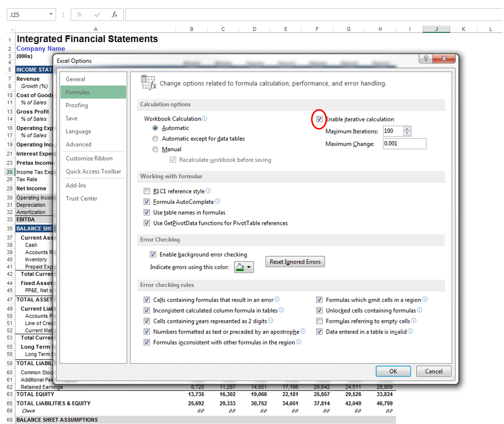
Task: Click info icon for formulas referring to empty cells
Action: (x=414, y=321)
